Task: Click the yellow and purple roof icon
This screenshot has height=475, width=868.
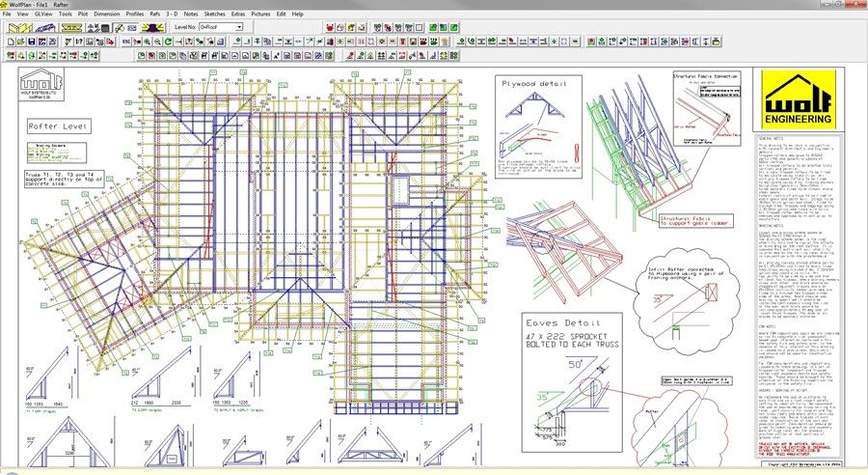Action: click(152, 27)
